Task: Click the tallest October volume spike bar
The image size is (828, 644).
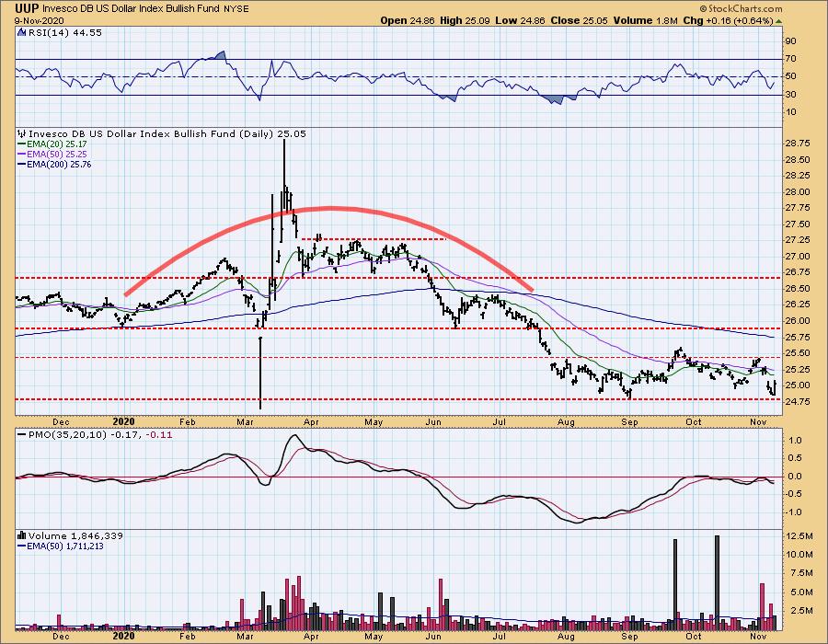Action: click(x=717, y=583)
